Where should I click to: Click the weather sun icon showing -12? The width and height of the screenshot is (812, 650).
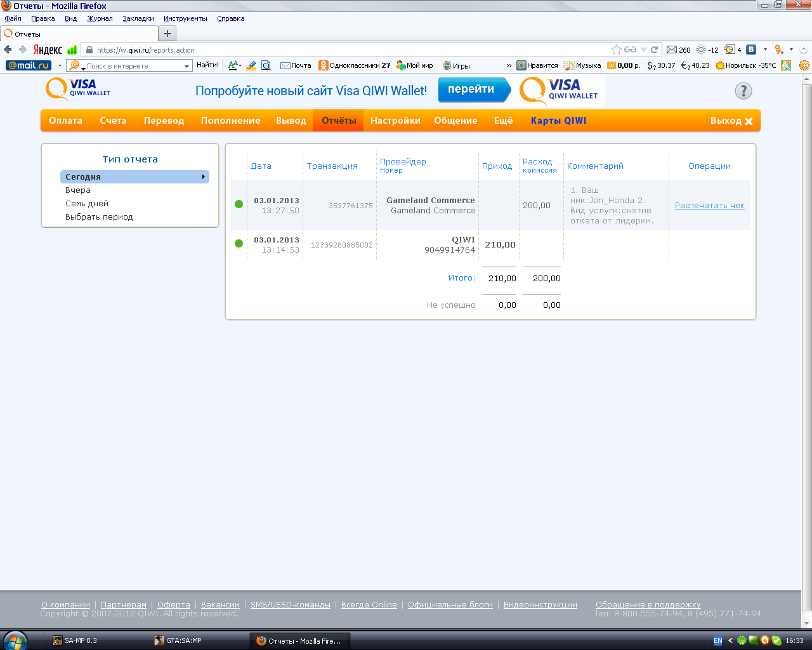pos(707,50)
